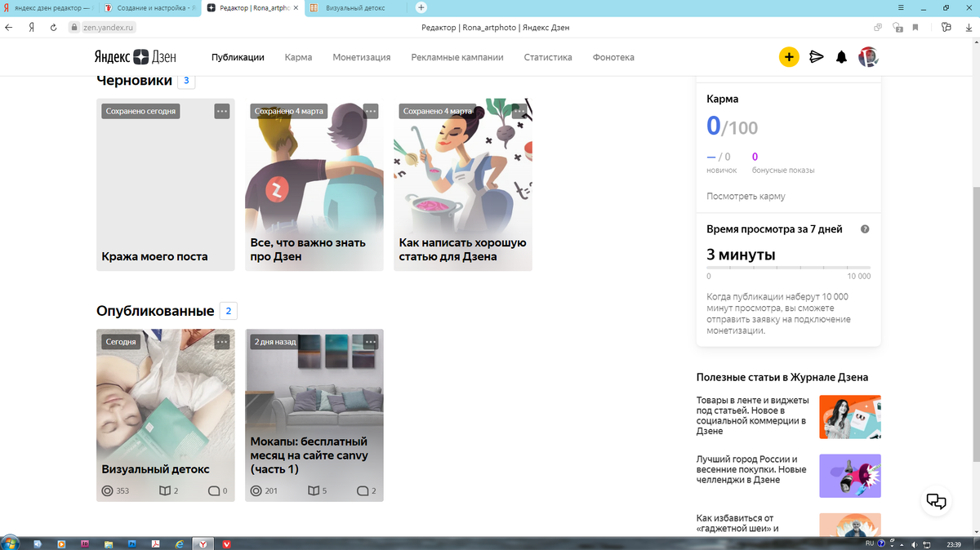Switch to 'яндекс дзен редактор' browser tab
Viewport: 980px width, 550px height.
click(49, 7)
